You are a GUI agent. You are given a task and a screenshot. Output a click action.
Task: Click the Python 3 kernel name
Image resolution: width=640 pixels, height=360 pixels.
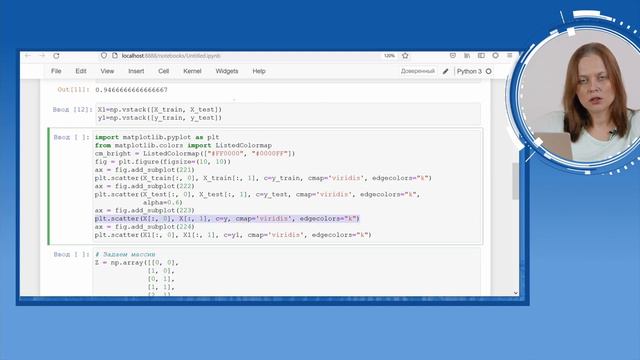(469, 71)
